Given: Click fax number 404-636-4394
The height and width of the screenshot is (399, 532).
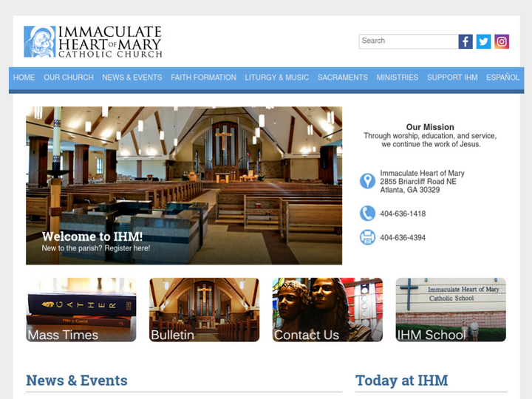Looking at the screenshot, I should [x=403, y=237].
